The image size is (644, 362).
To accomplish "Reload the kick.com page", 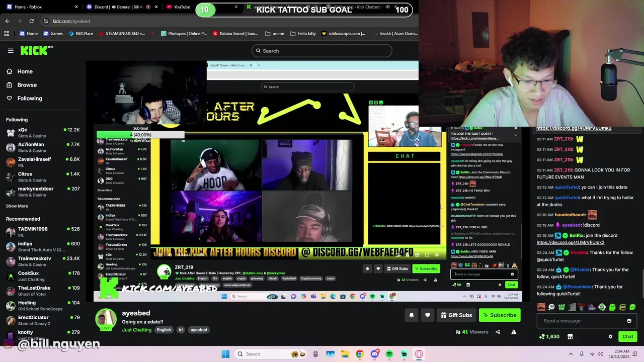I will point(31,21).
